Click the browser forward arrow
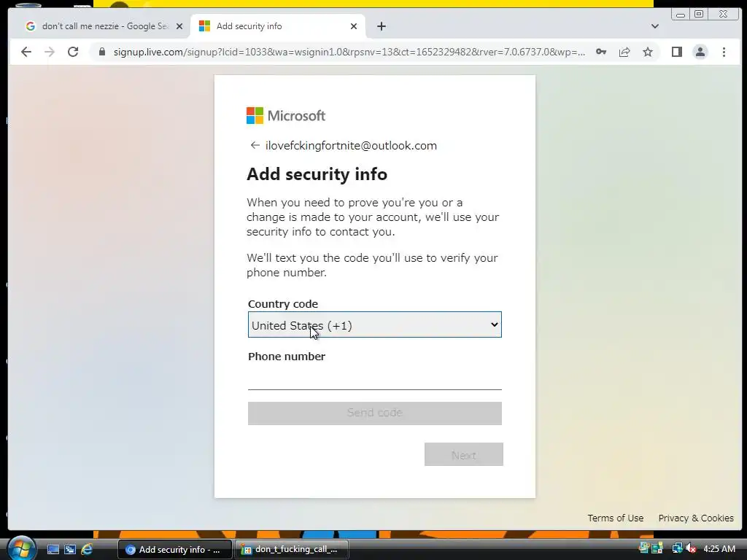This screenshot has height=560, width=747. [x=50, y=52]
